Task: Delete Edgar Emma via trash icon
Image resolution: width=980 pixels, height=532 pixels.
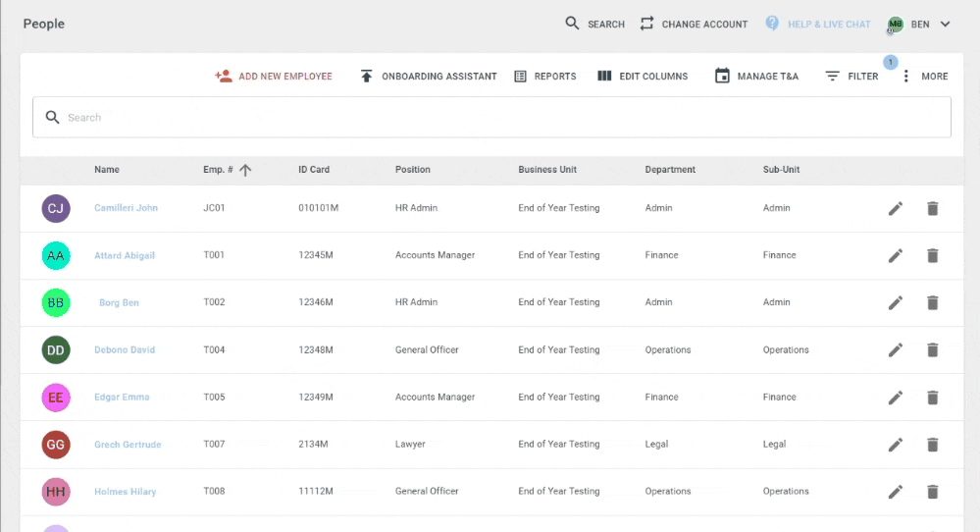Action: 933,397
